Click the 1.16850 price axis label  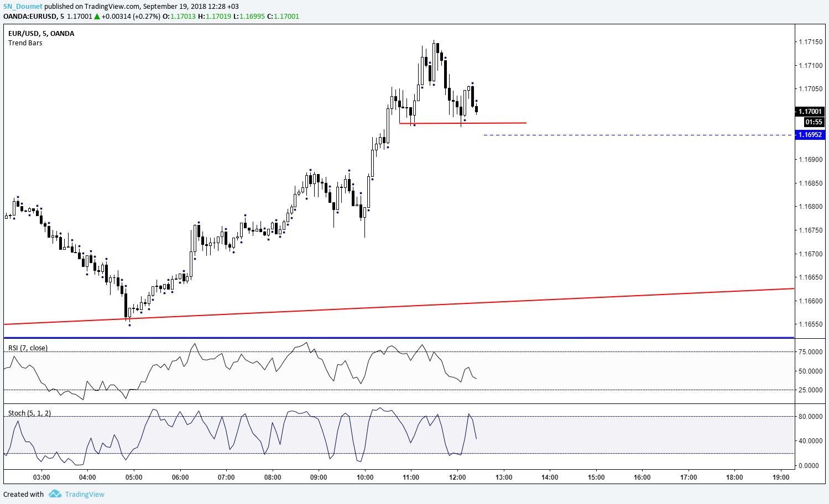[x=810, y=183]
